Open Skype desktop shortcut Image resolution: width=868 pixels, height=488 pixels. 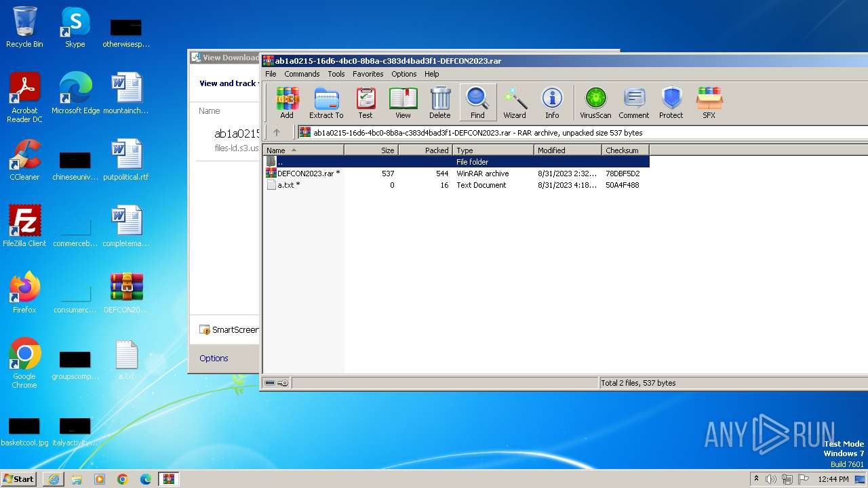tap(75, 28)
